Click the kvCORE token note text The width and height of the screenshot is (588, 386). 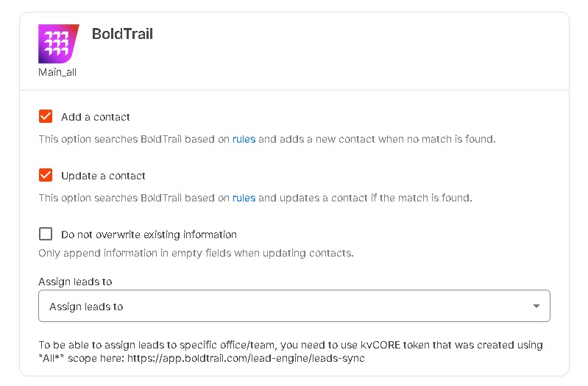pyautogui.click(x=291, y=351)
